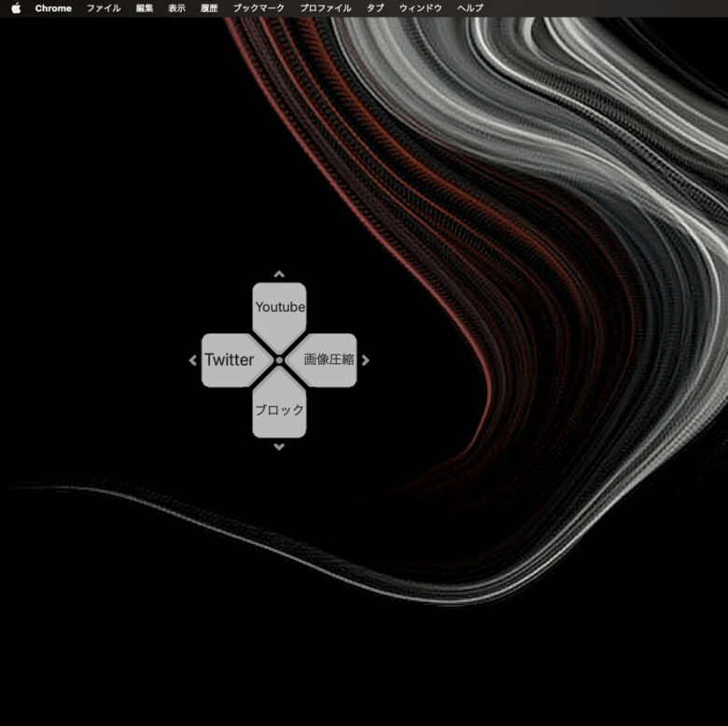
Task: Open the タブ menu
Action: 375,8
